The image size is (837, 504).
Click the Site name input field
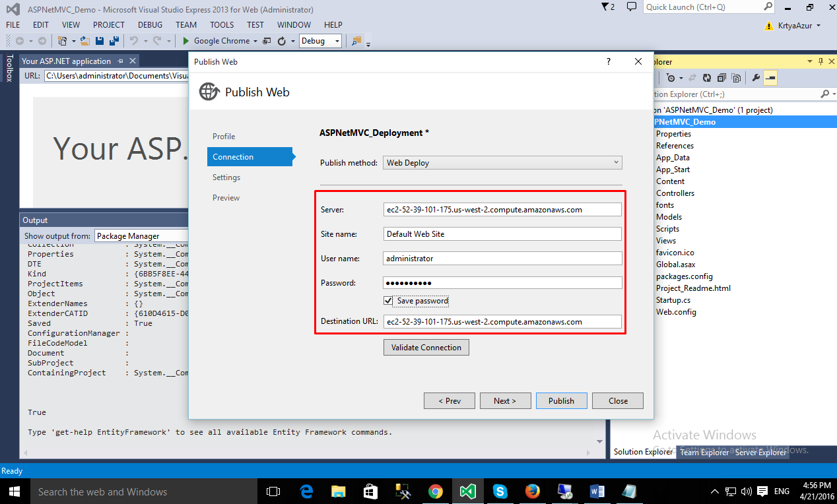[x=502, y=234]
